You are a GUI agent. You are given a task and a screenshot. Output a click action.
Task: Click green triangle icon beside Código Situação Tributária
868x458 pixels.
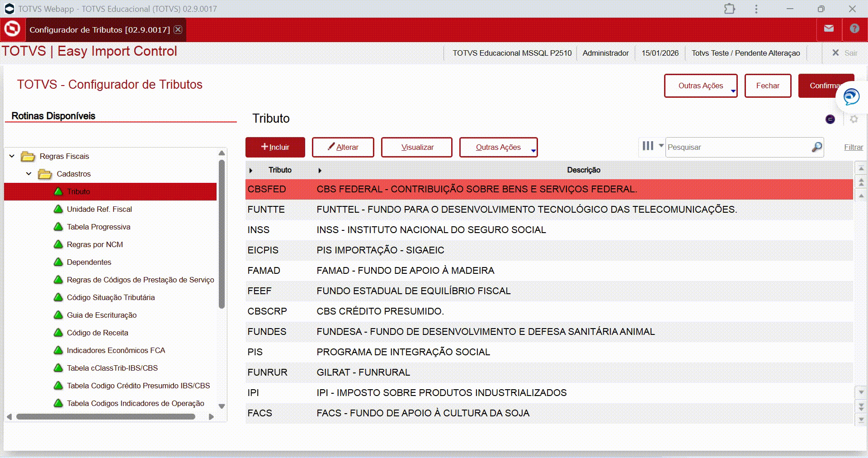tap(58, 297)
